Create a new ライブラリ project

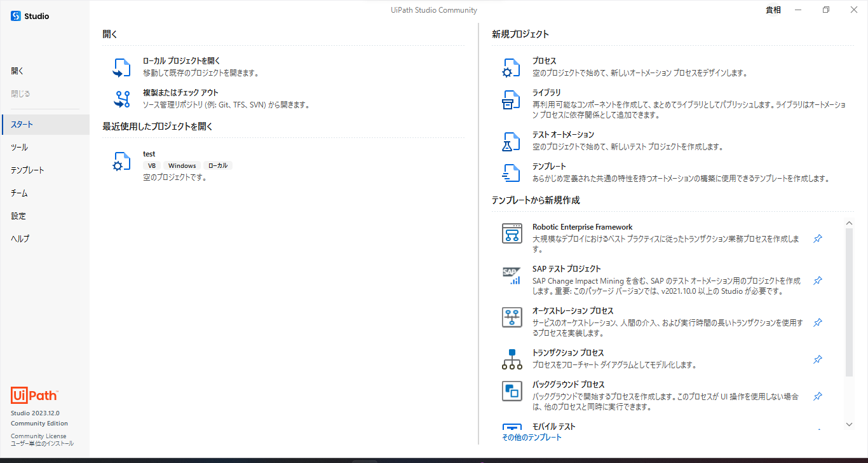pos(546,93)
